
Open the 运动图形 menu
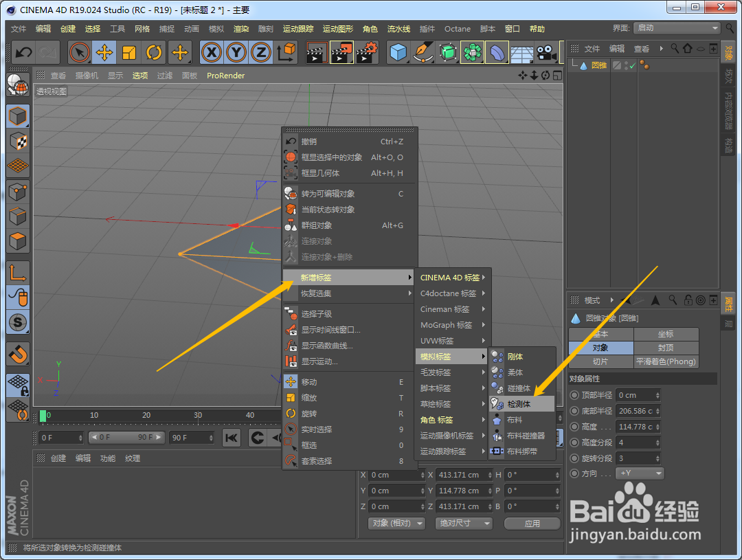click(x=338, y=29)
